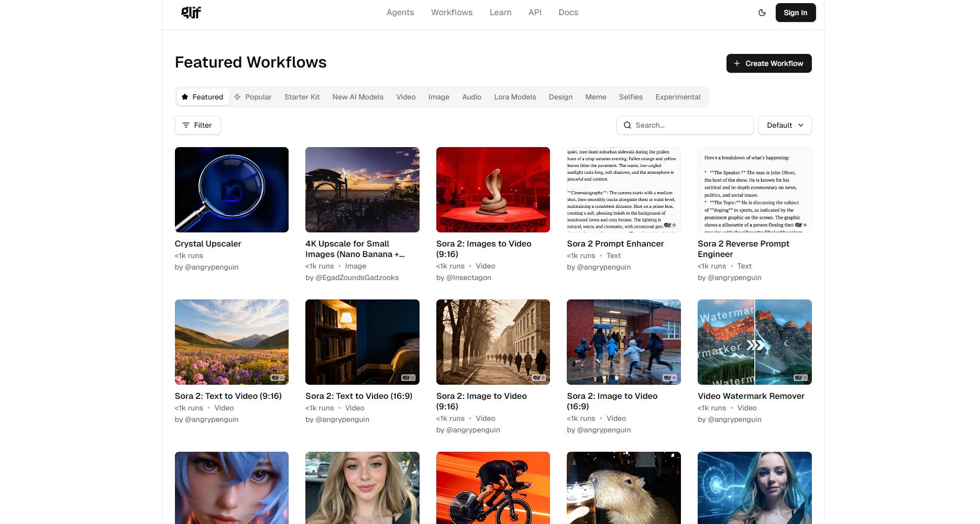Viewport: 980px width, 524px height.
Task: Open the red cobra Sora 2 thumbnail
Action: point(493,189)
